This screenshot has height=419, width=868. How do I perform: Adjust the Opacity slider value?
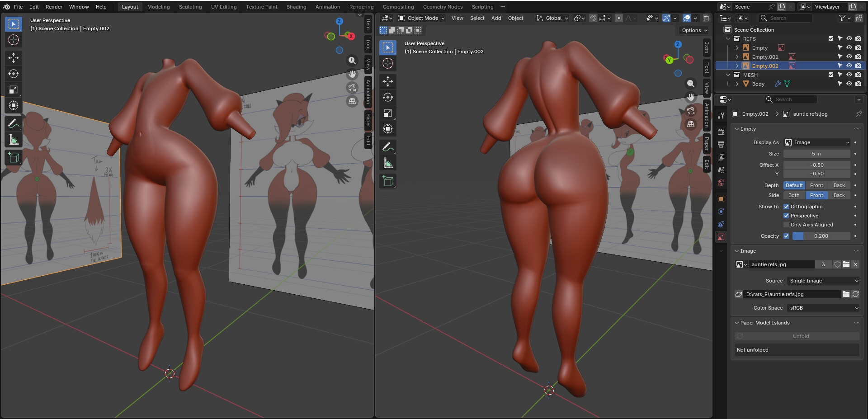tap(821, 236)
